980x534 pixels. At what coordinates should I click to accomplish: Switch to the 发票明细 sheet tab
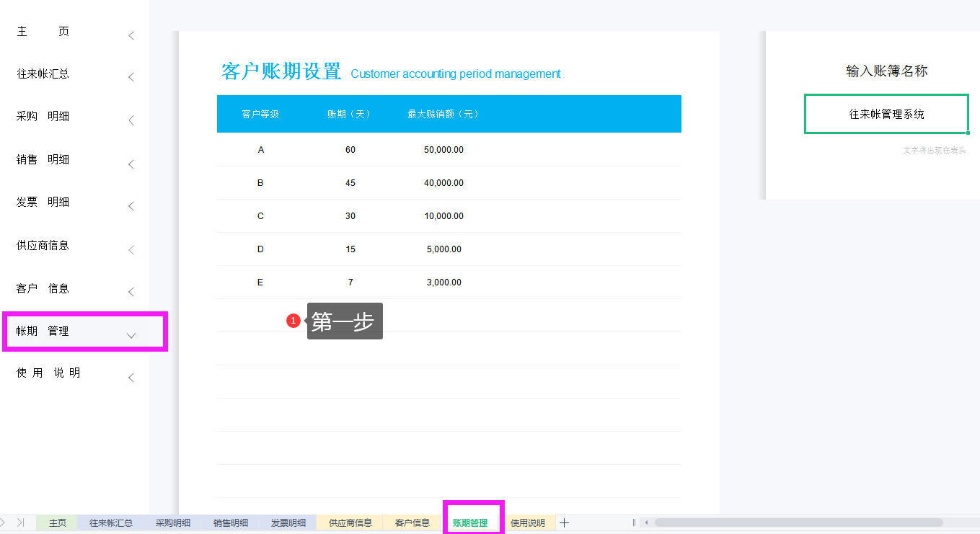click(288, 522)
